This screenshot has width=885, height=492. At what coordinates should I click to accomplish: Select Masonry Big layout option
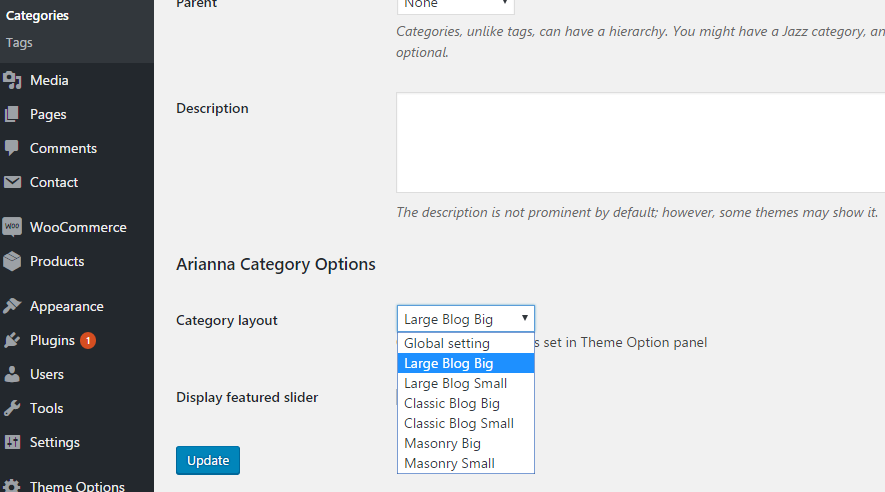(442, 443)
